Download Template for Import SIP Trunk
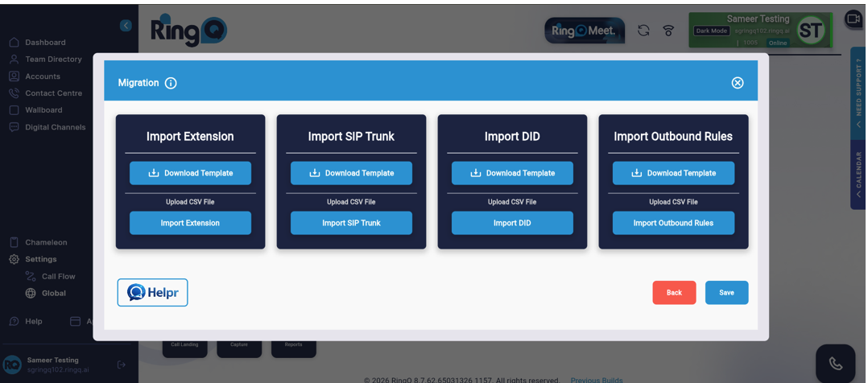This screenshot has height=383, width=868. point(352,173)
